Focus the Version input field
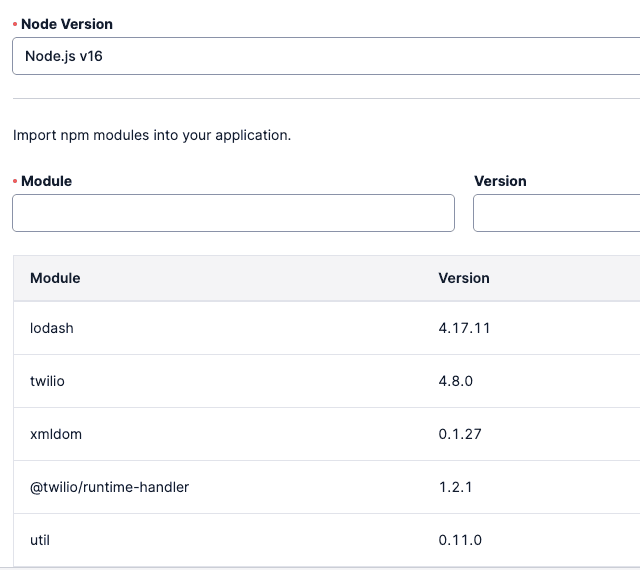 (556, 213)
